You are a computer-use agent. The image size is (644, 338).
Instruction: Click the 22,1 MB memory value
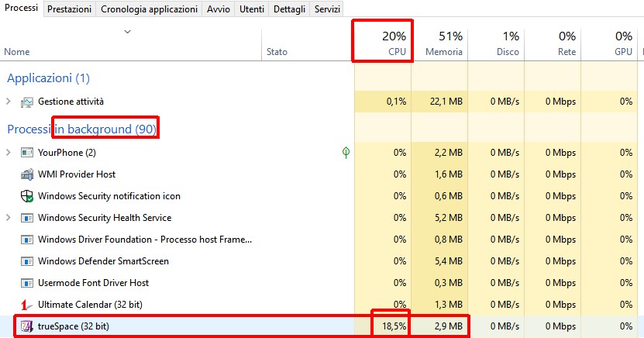click(x=446, y=102)
